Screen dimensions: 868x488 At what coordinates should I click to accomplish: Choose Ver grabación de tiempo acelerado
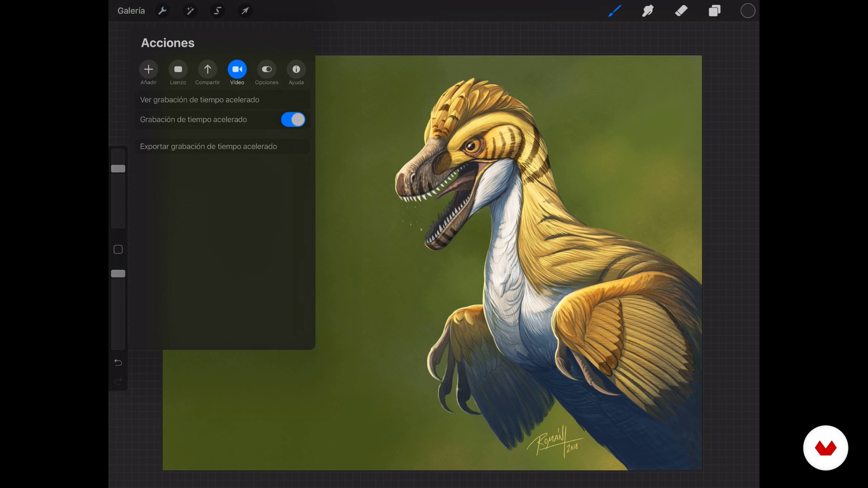[x=223, y=100]
